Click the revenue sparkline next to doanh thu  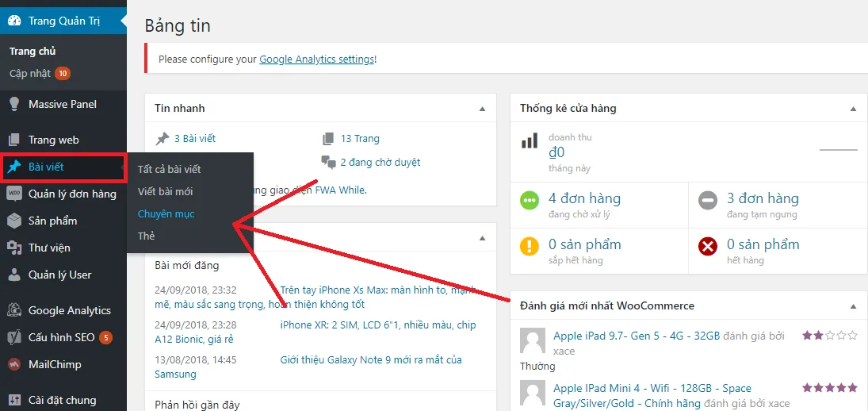838,149
